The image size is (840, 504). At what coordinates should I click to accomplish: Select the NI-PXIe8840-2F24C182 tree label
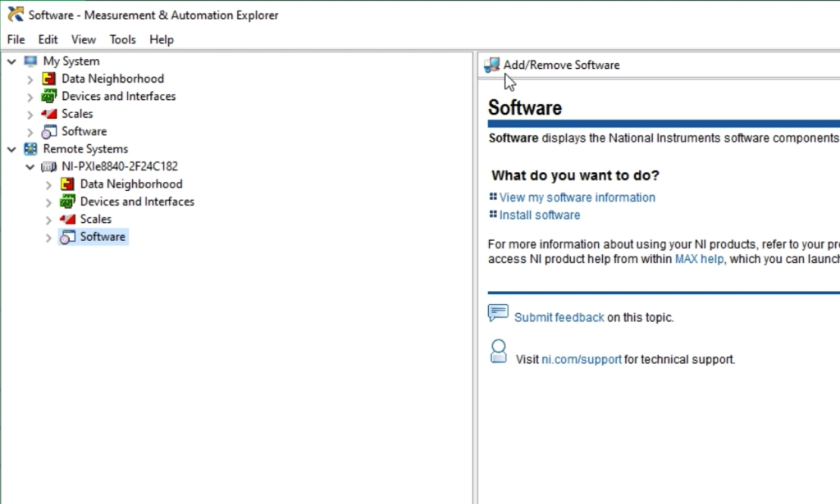tap(120, 166)
